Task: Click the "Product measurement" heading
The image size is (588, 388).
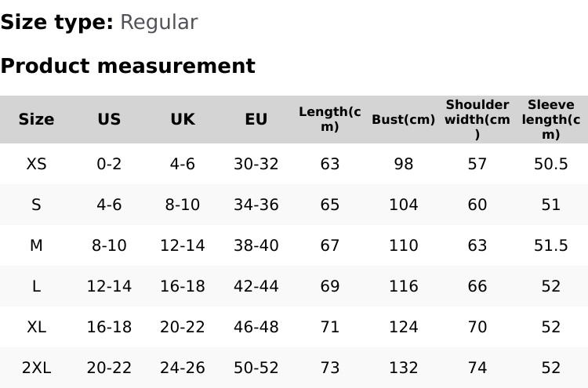Action: (128, 66)
